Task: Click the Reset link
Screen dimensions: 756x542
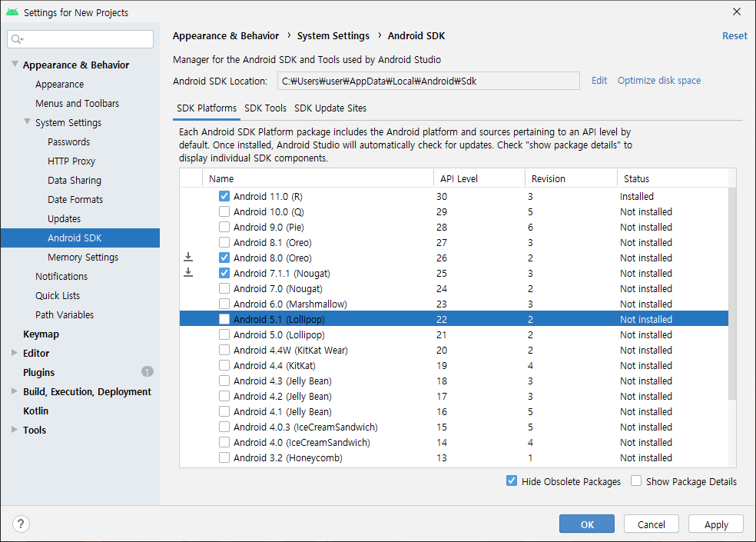Action: click(x=734, y=35)
